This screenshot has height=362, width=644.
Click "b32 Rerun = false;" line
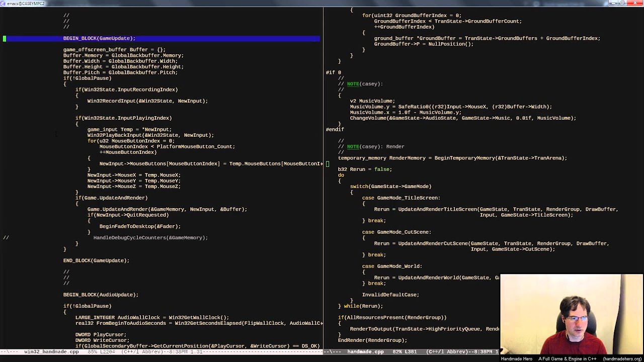point(365,169)
